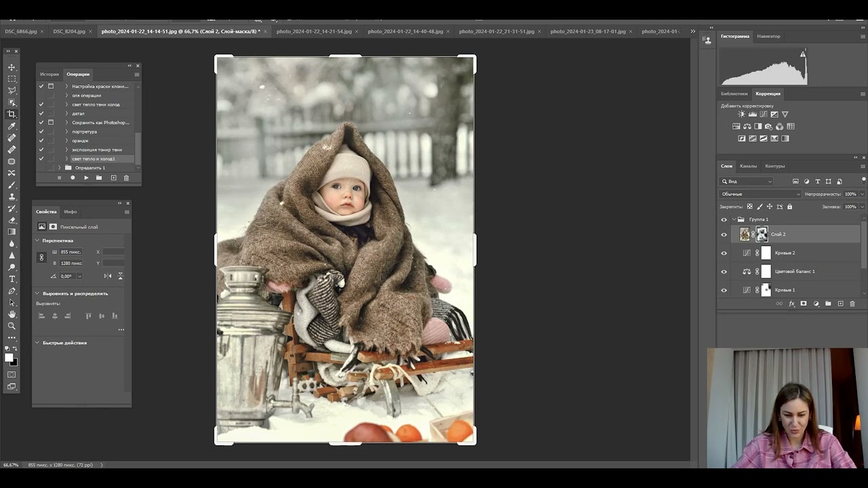
Task: Collapse the Выровнять и распределить section
Action: [37, 293]
